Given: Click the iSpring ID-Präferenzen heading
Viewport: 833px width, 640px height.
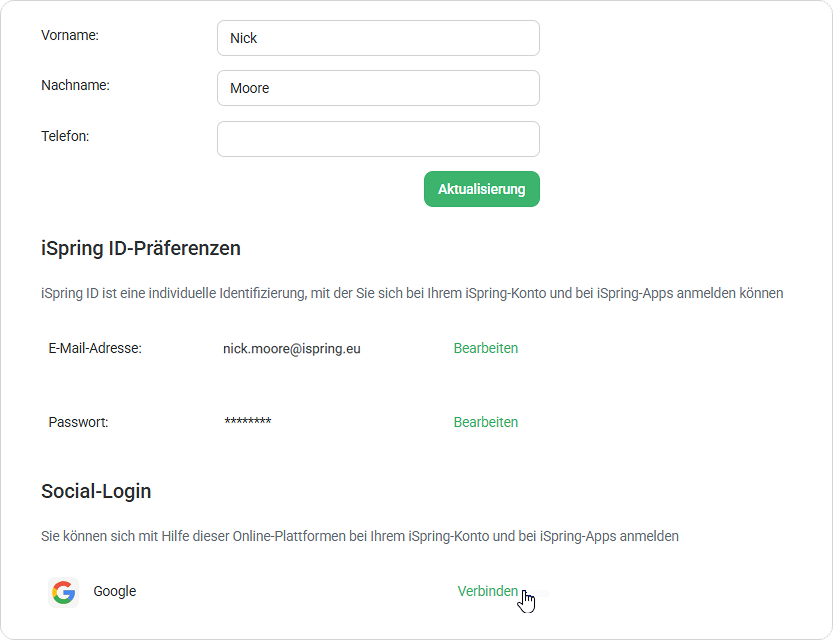Looking at the screenshot, I should [141, 249].
